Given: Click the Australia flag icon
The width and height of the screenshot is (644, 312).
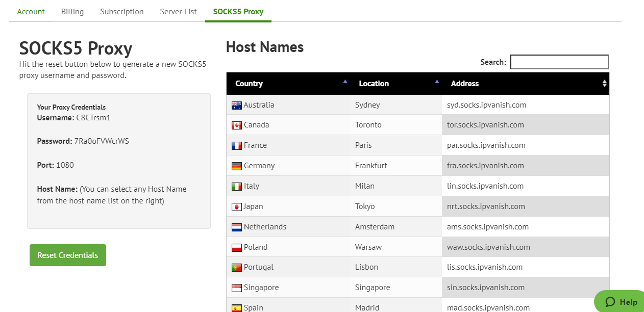Looking at the screenshot, I should click(x=237, y=105).
